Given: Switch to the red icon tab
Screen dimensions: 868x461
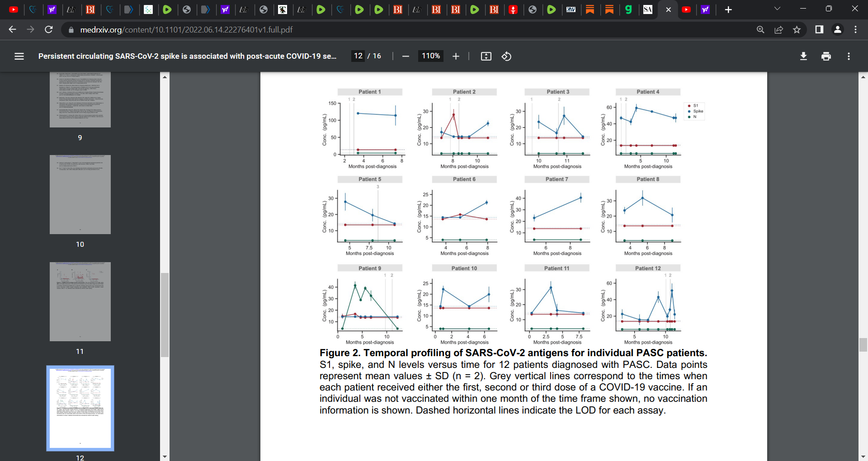Looking at the screenshot, I should [x=513, y=9].
